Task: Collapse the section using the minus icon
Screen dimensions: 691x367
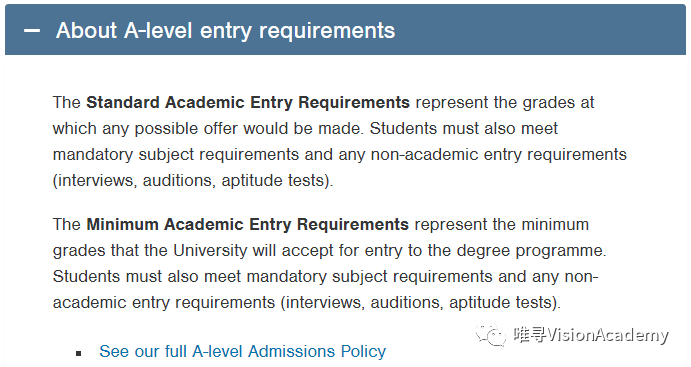Action: [x=32, y=31]
